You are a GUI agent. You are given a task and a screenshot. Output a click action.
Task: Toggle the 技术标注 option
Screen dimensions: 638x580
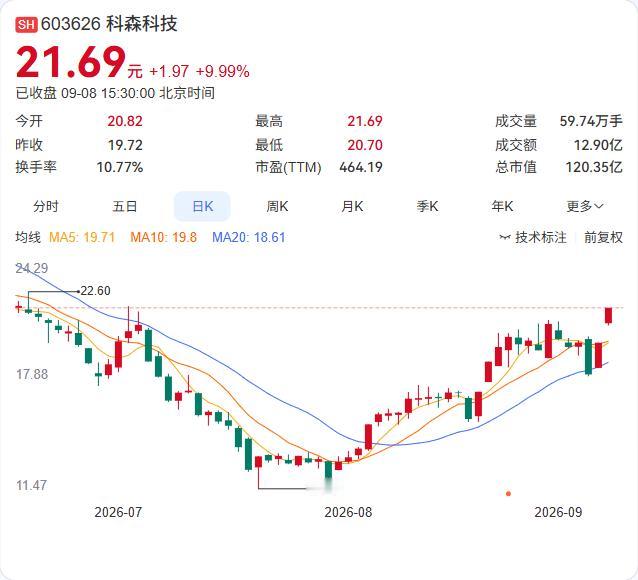point(532,237)
